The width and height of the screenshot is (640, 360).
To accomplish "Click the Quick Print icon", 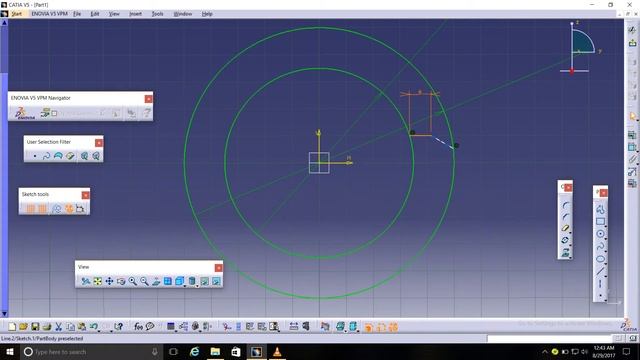I will tap(47, 327).
